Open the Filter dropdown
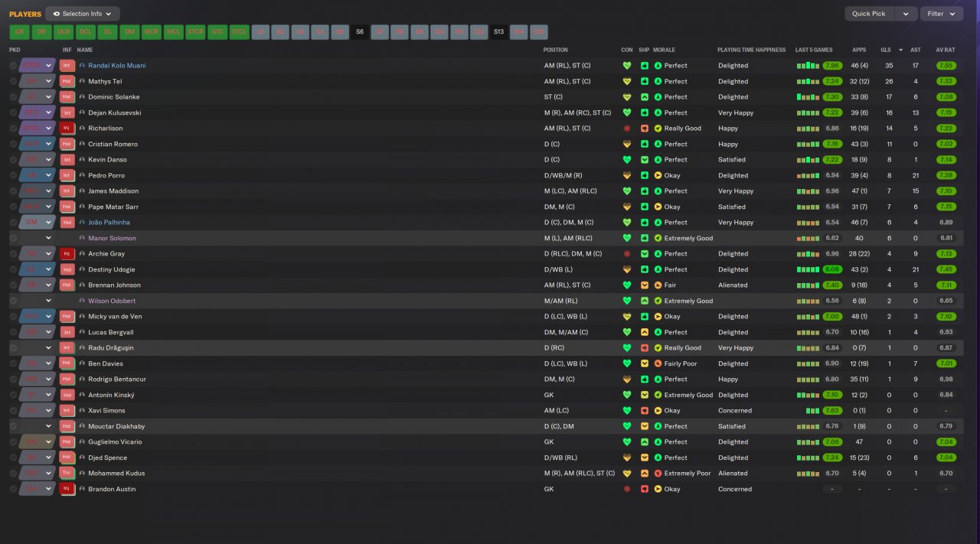980x544 pixels. [x=942, y=14]
